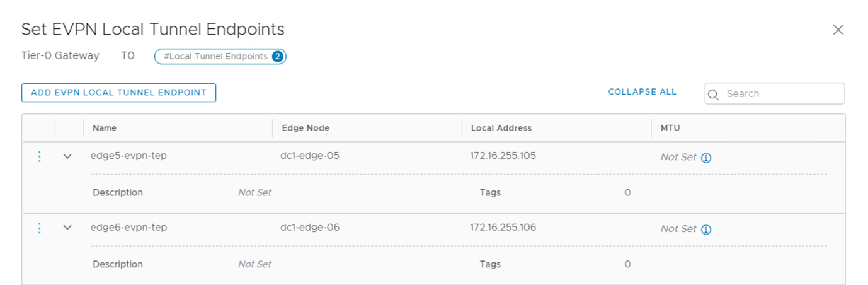Open actions menu for edge5-evpn-tep row
868x285 pixels.
(x=40, y=156)
